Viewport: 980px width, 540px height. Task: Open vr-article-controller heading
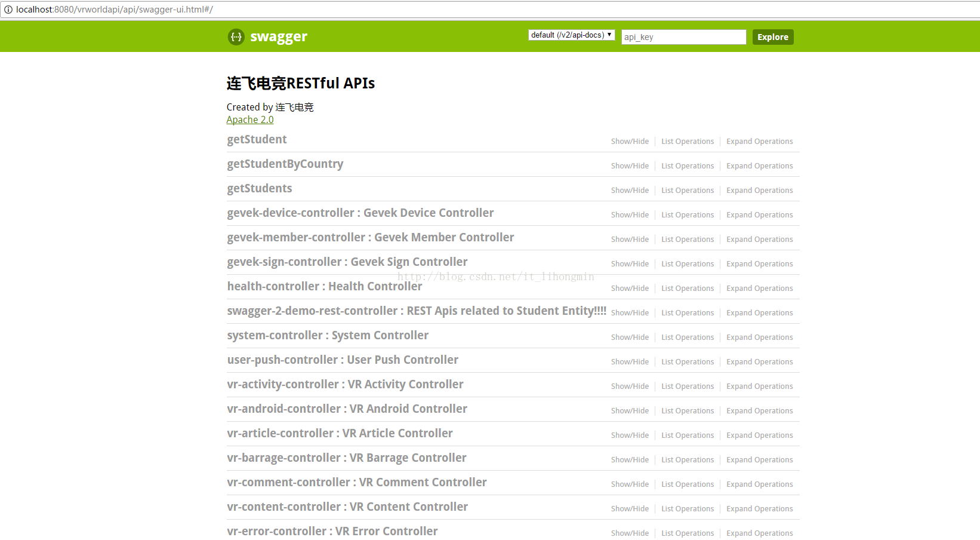(x=340, y=433)
